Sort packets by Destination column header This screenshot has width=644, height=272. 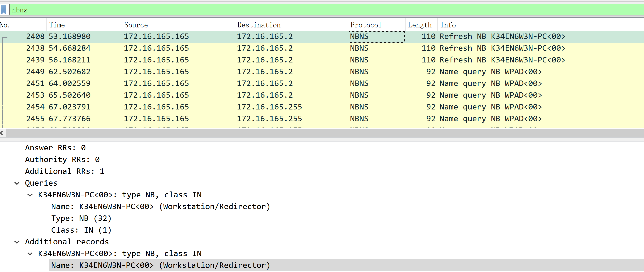tap(291, 25)
